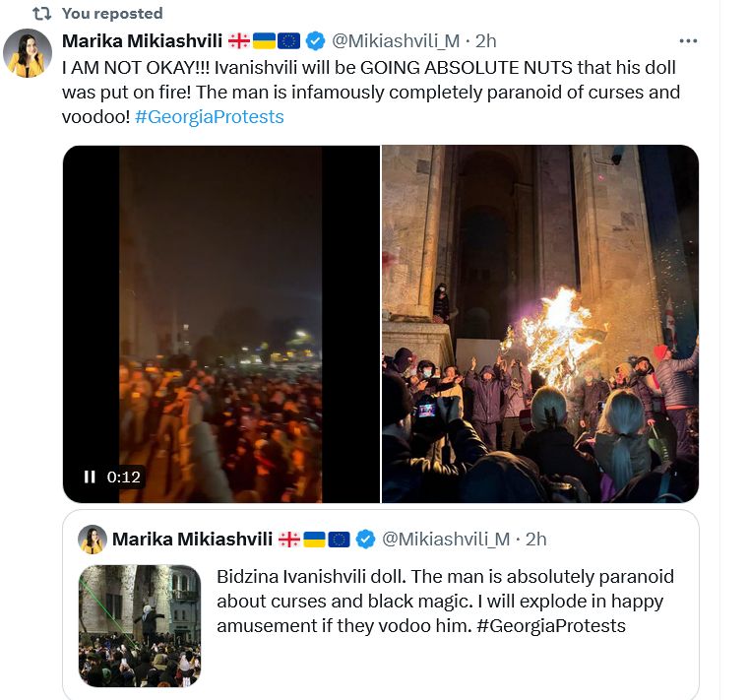Image resolution: width=749 pixels, height=700 pixels.
Task: Open the "You reposted" label
Action: point(111,14)
